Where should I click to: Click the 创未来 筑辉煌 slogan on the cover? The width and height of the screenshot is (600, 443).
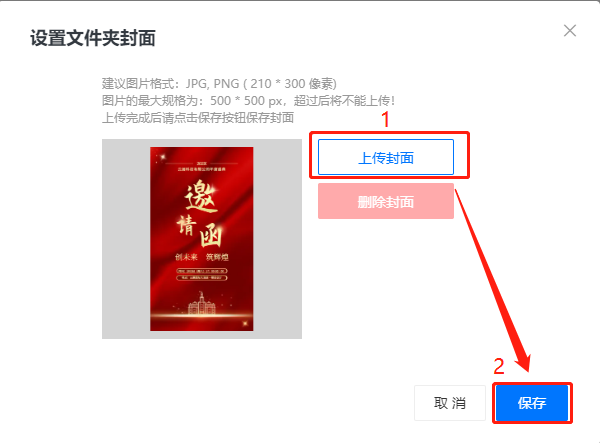pyautogui.click(x=202, y=257)
